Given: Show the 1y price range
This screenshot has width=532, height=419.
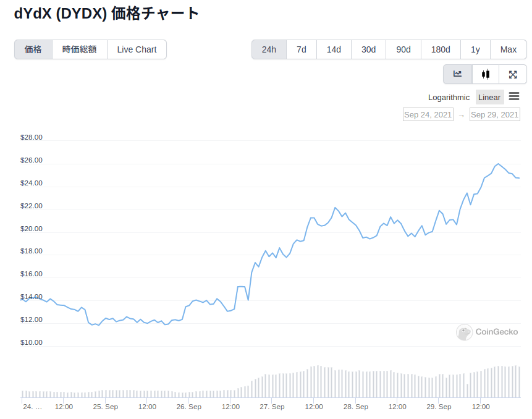Looking at the screenshot, I should tap(475, 49).
